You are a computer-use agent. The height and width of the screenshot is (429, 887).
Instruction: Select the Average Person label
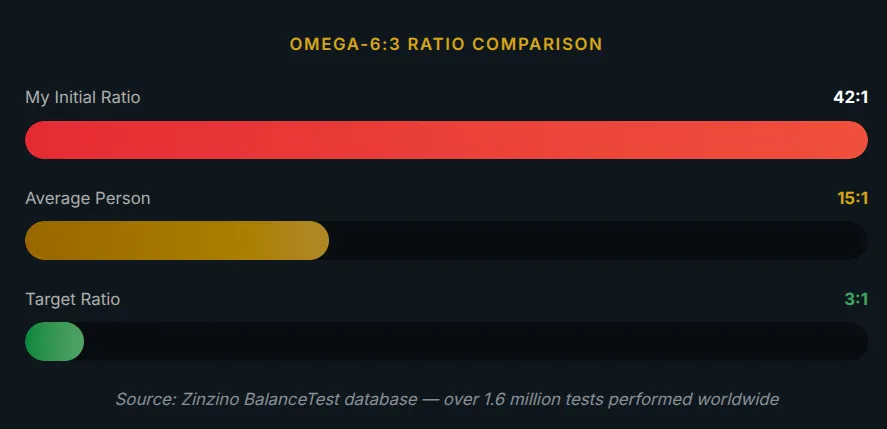[x=88, y=198]
